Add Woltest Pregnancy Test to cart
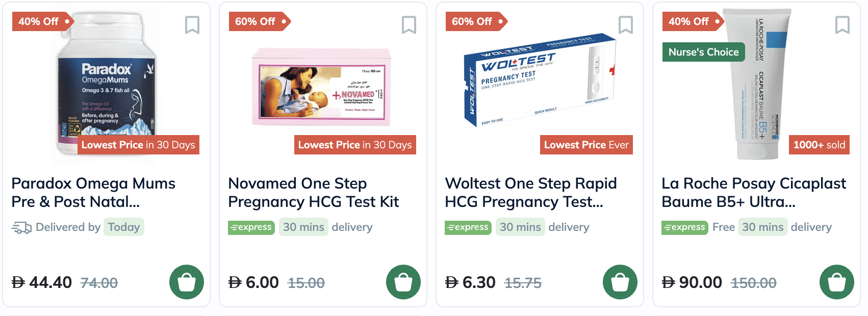This screenshot has width=868, height=316. coord(620,282)
